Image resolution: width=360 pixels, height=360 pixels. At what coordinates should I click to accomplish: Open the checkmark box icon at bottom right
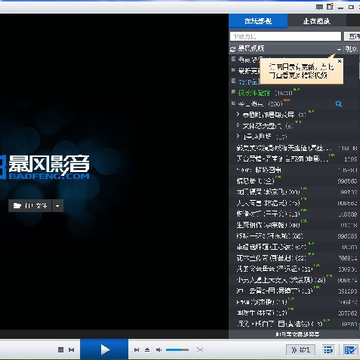click(x=350, y=350)
